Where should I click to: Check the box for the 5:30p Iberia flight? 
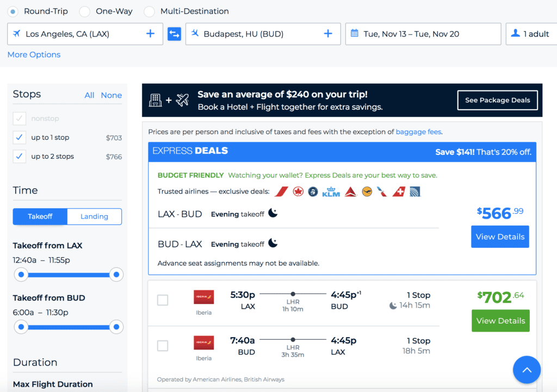[163, 300]
